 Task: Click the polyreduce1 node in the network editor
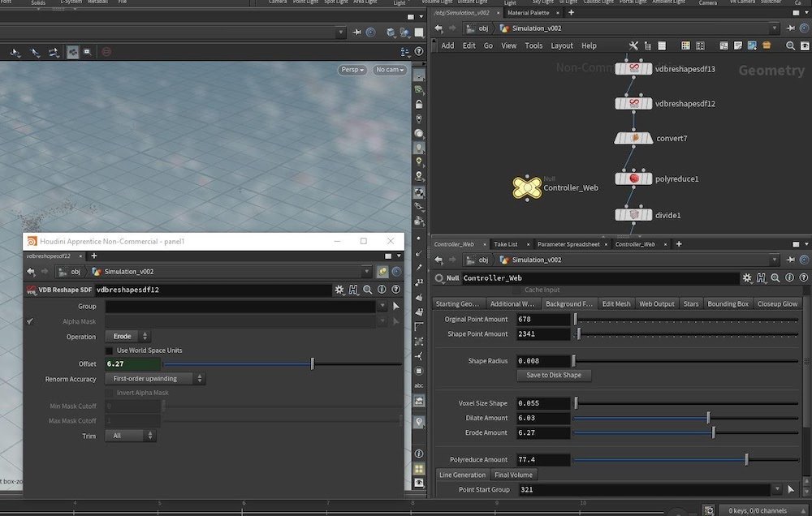click(x=634, y=178)
